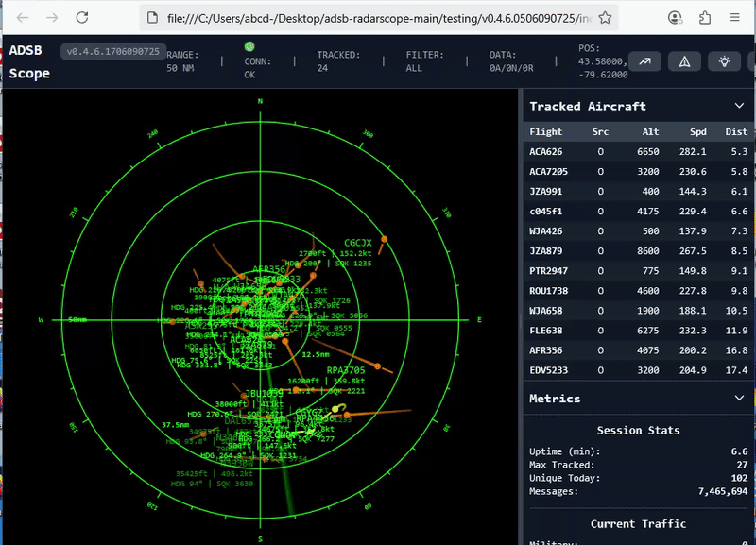The image size is (756, 545).
Task: Open the browser account profile icon
Action: pos(675,18)
